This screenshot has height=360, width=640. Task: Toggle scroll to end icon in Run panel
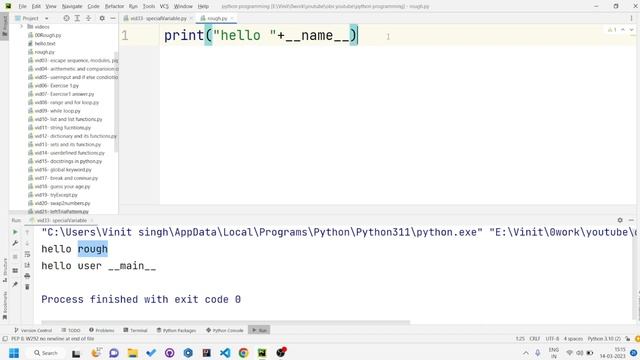pyautogui.click(x=27, y=265)
